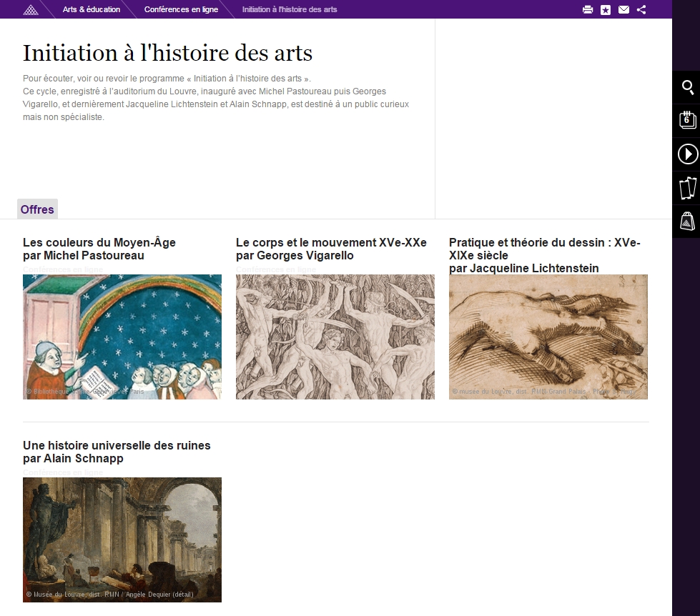Open Une histoire universelle des ruines link

[x=117, y=452]
